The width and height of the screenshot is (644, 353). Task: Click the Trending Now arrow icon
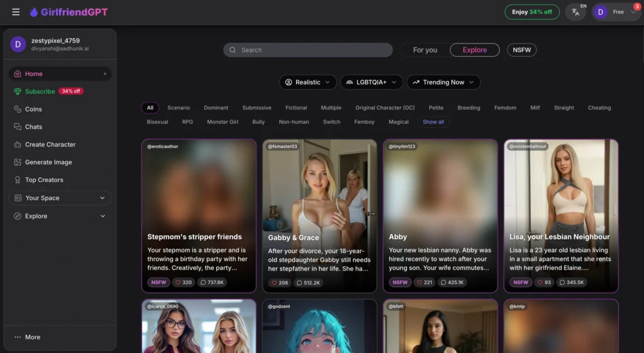(416, 82)
